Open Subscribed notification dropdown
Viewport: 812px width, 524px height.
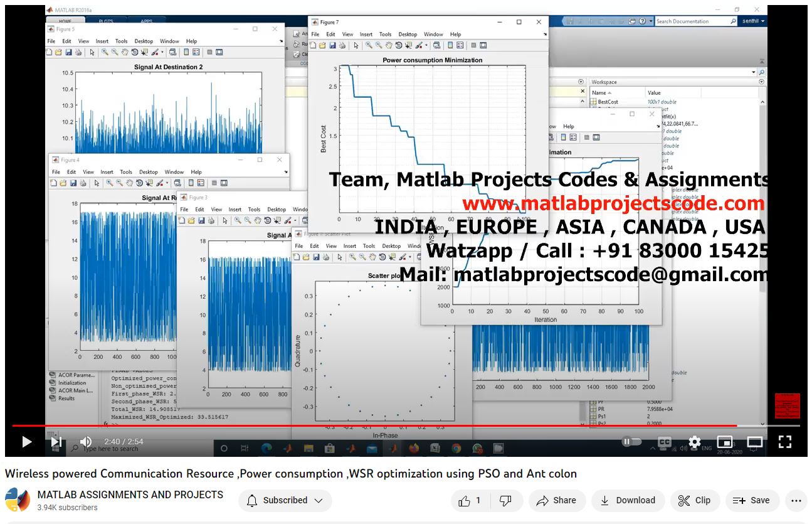285,500
